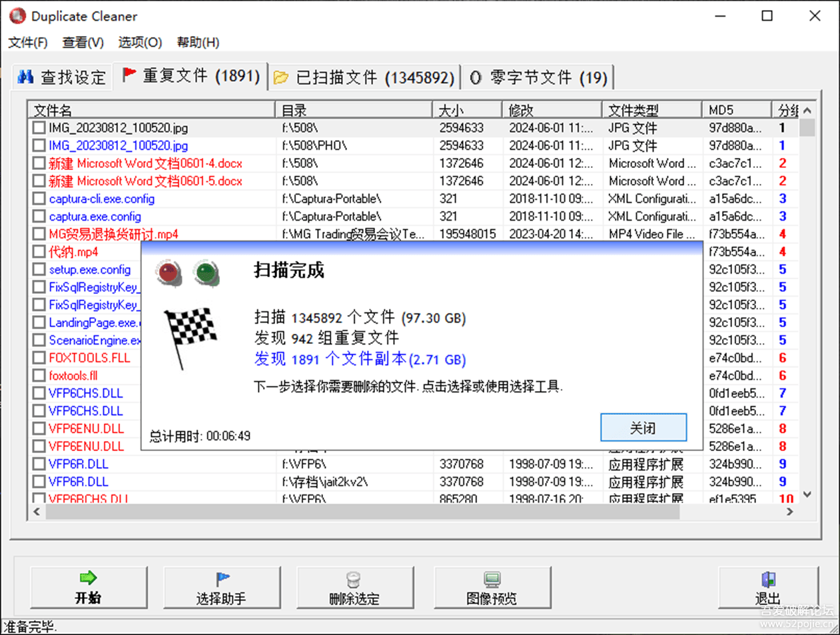Screen dimensions: 840x635
Task: Select the Selection Assistant flag icon
Action: [222, 579]
